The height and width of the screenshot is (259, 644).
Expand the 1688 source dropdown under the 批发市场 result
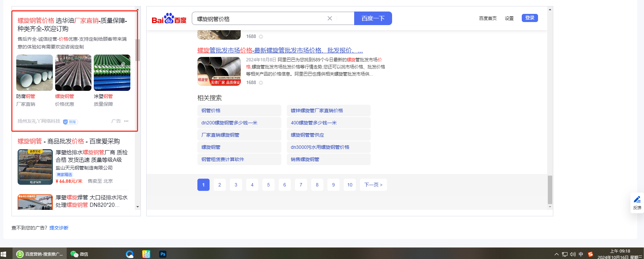point(261,83)
